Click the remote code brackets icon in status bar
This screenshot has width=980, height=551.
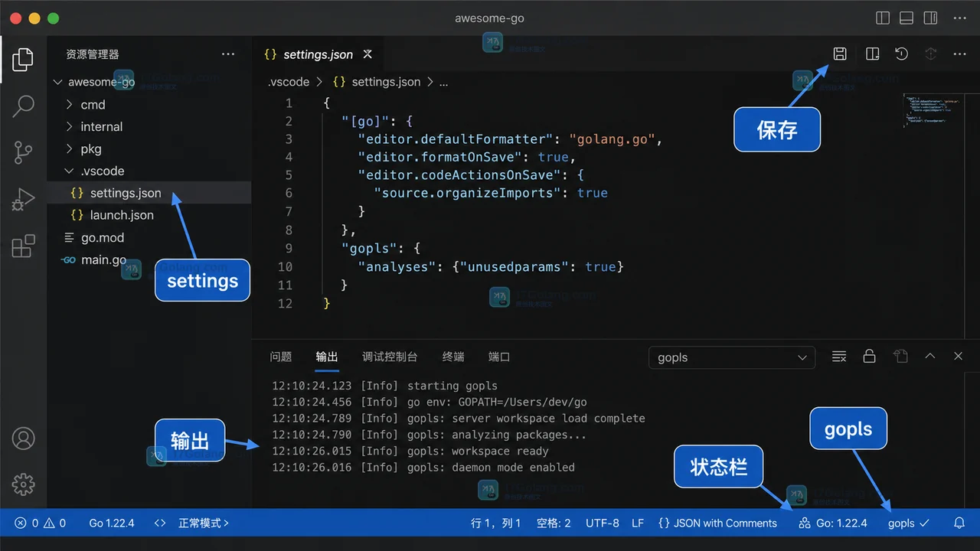pyautogui.click(x=159, y=523)
